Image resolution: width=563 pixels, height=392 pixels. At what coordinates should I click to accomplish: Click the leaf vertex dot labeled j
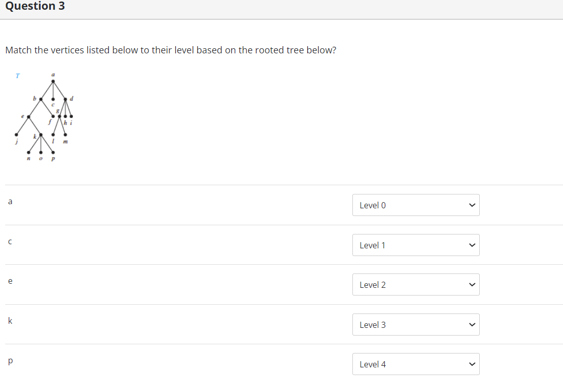pos(16,135)
